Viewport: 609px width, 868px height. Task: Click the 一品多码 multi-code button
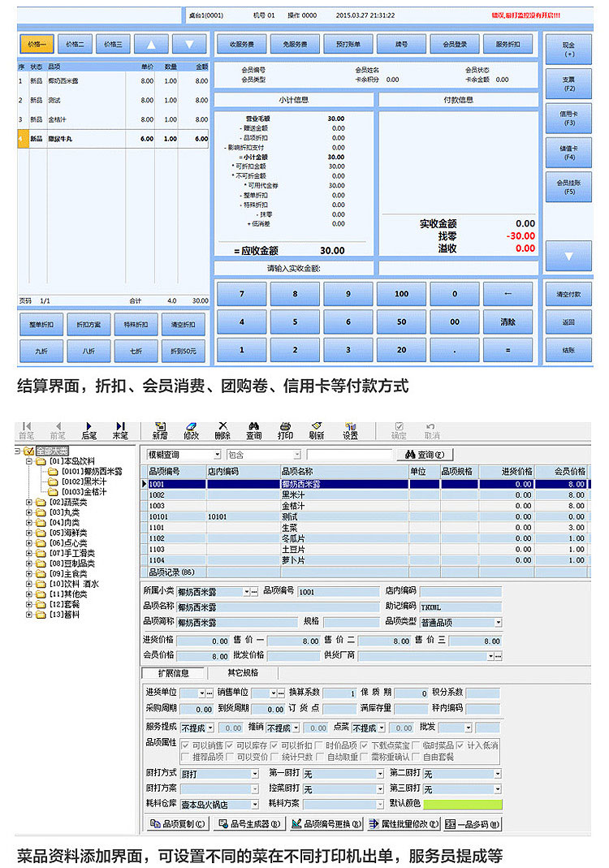(473, 823)
